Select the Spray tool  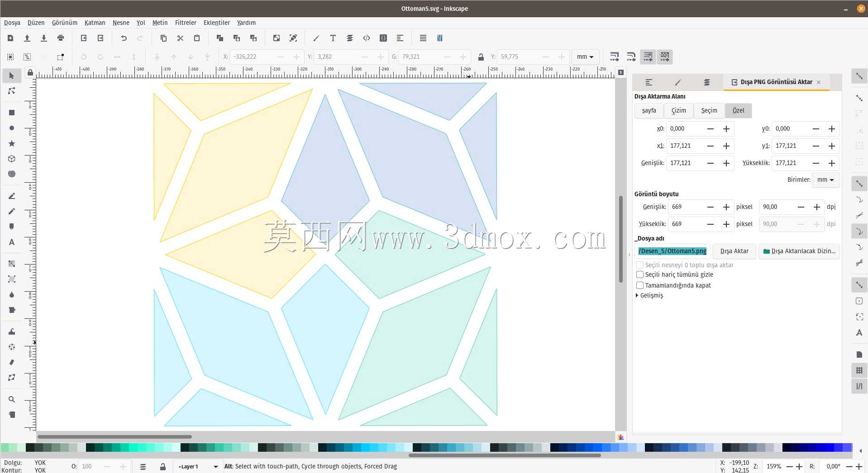point(12,347)
